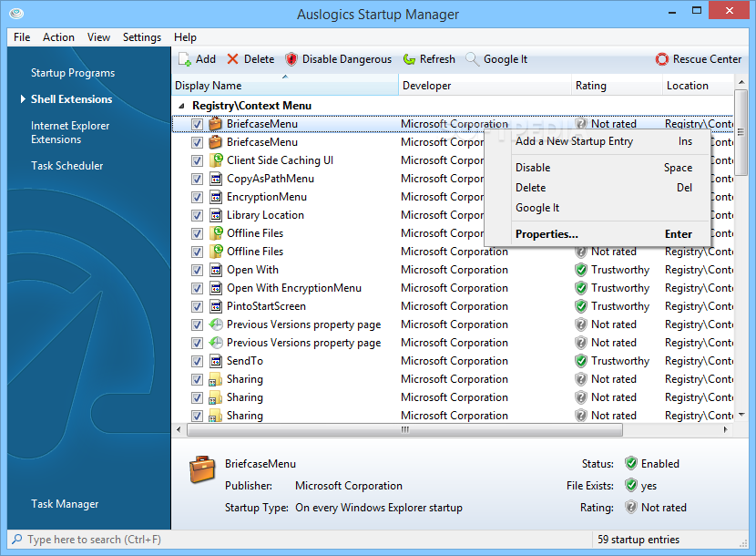This screenshot has width=756, height=556.
Task: Click the Client Side Caching UI row icon
Action: [x=216, y=160]
